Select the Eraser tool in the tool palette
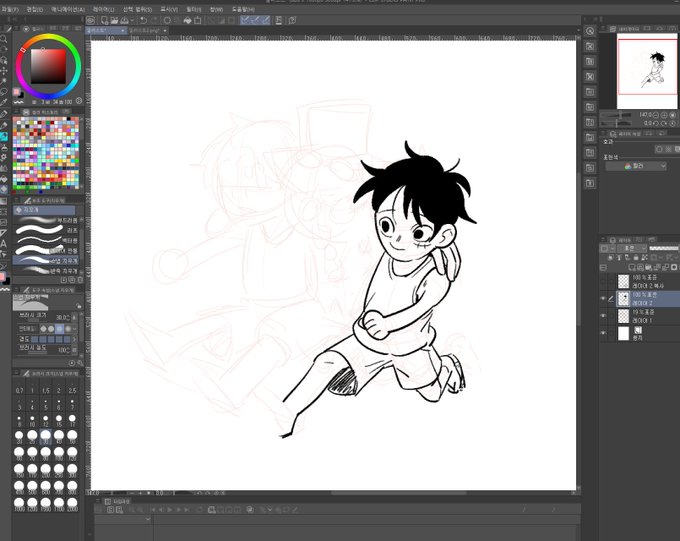 tap(4, 189)
